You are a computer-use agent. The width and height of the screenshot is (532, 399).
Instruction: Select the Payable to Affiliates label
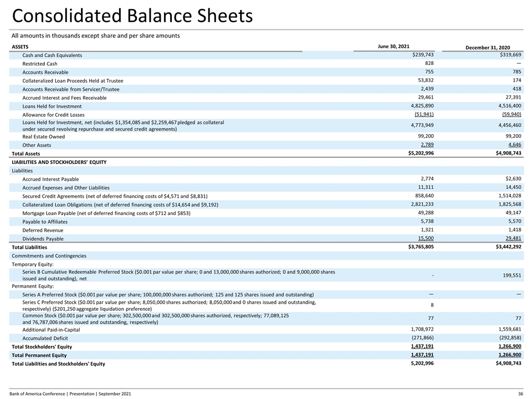[x=45, y=222]
